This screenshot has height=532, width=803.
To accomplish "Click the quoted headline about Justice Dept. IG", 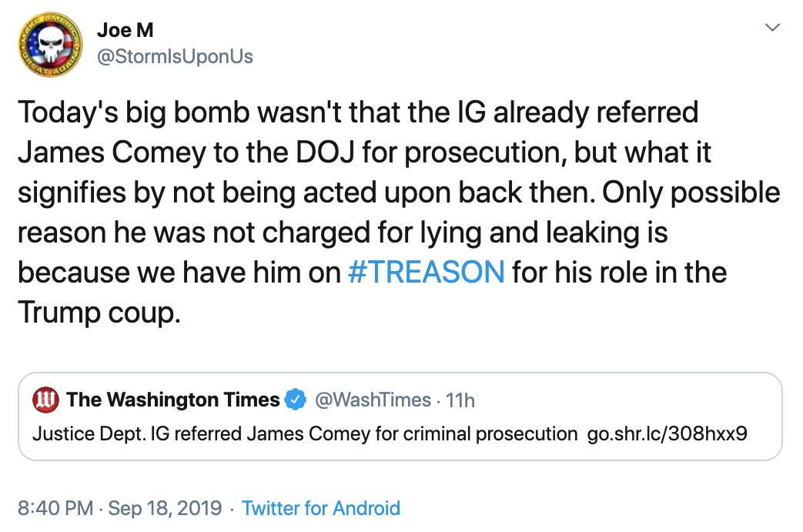I will point(304,433).
